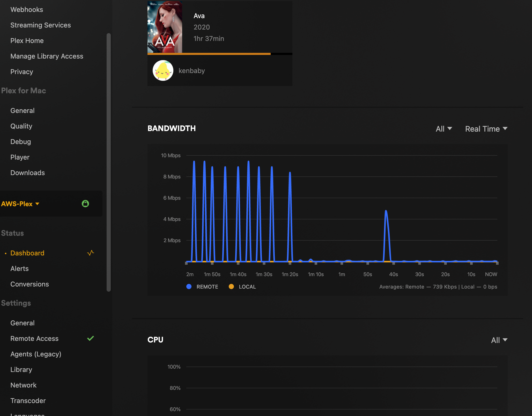The image size is (532, 416).
Task: Open the bandwidth All filter dropdown
Action: click(x=444, y=129)
